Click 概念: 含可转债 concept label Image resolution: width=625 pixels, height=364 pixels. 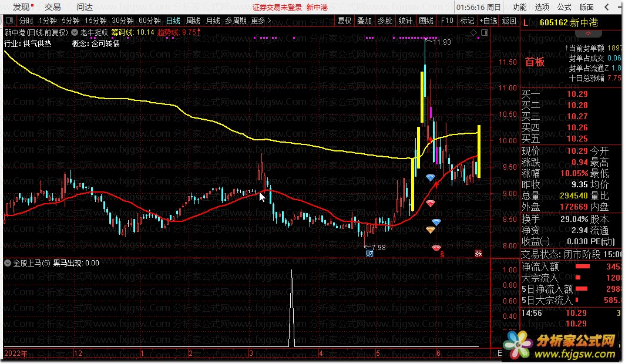click(x=96, y=44)
